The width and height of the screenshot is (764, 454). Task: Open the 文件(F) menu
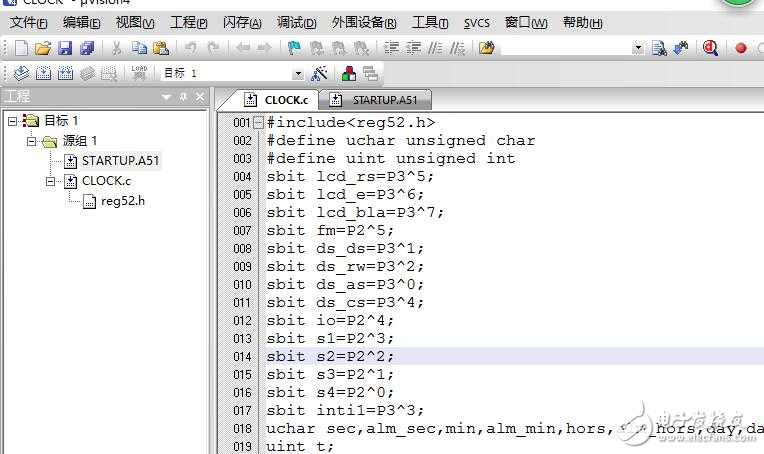[29, 23]
